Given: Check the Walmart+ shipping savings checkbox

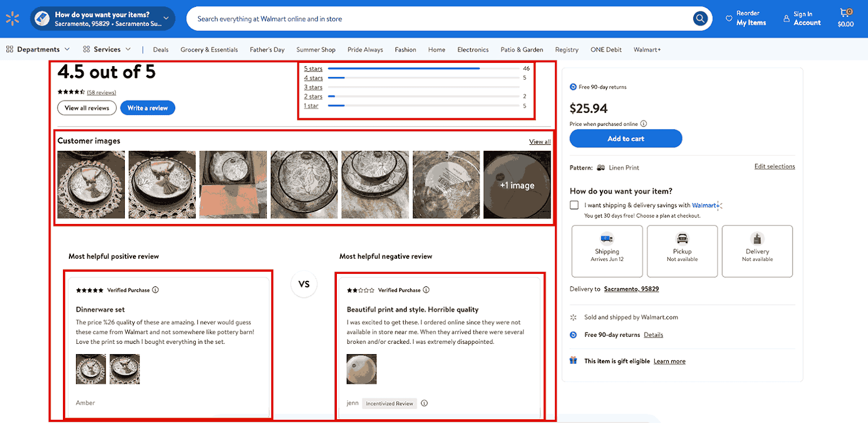Looking at the screenshot, I should (574, 205).
